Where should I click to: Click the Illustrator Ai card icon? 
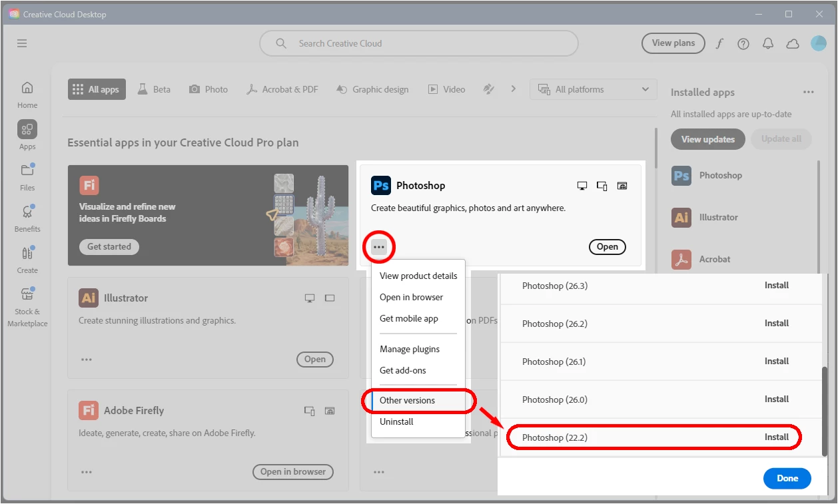pyautogui.click(x=89, y=298)
